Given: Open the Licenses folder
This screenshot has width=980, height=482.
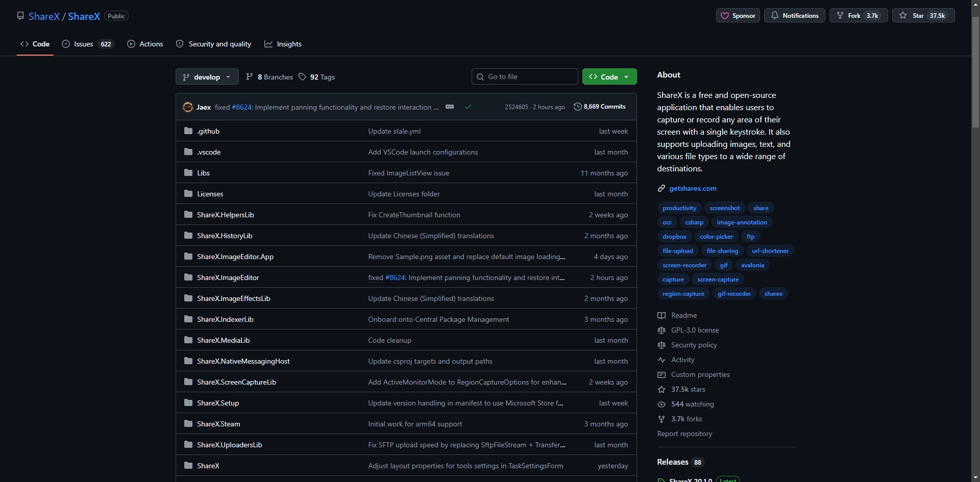Looking at the screenshot, I should tap(210, 194).
